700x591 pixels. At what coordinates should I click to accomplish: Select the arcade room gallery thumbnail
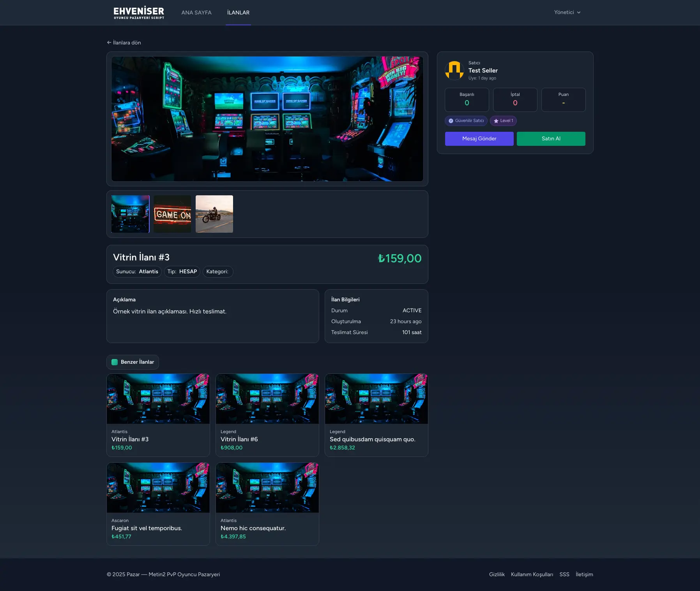click(x=130, y=214)
